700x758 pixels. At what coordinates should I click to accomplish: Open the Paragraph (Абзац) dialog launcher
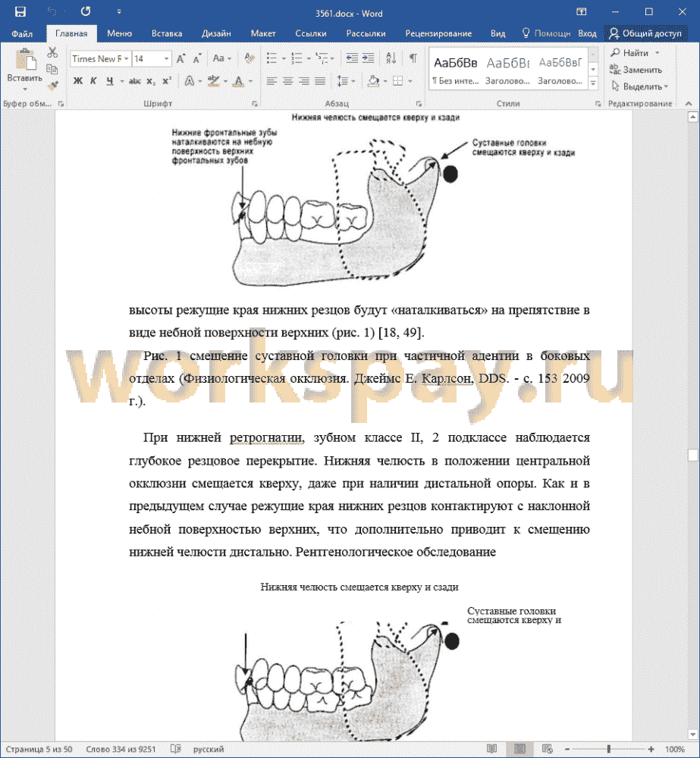419,104
